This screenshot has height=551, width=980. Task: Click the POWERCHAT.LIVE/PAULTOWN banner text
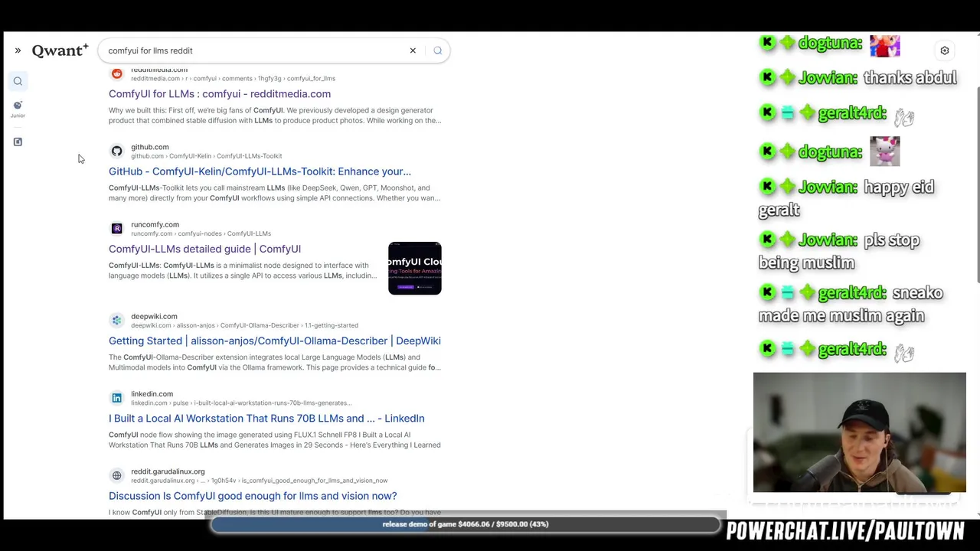click(845, 531)
